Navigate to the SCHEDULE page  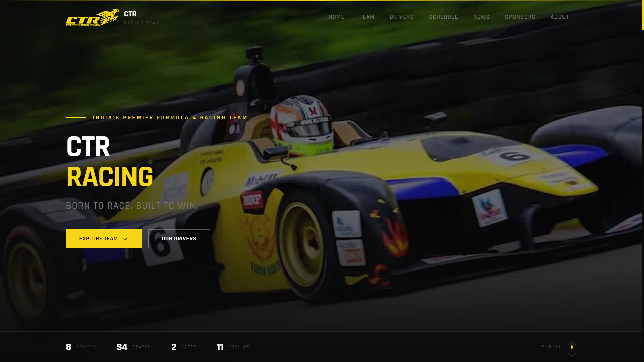(443, 17)
